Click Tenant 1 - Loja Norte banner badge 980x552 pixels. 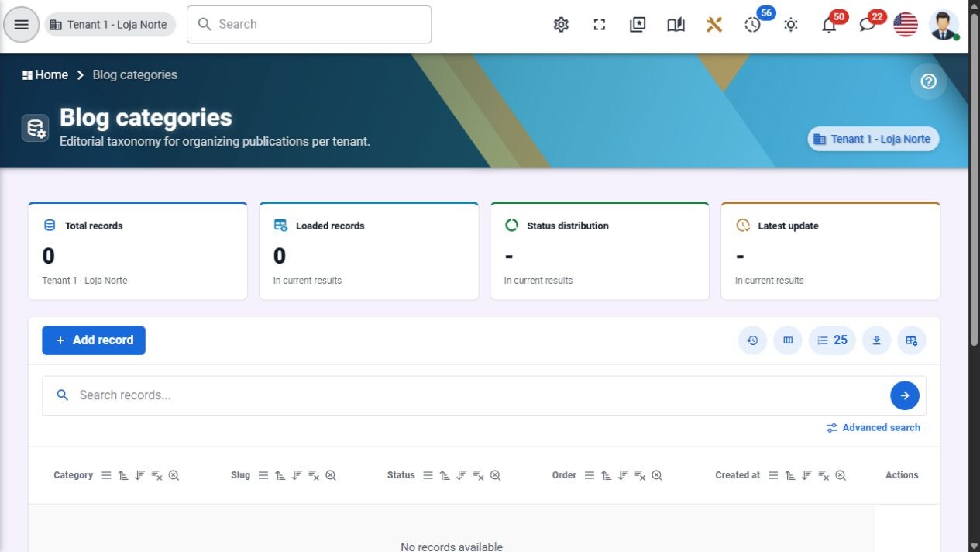point(873,139)
